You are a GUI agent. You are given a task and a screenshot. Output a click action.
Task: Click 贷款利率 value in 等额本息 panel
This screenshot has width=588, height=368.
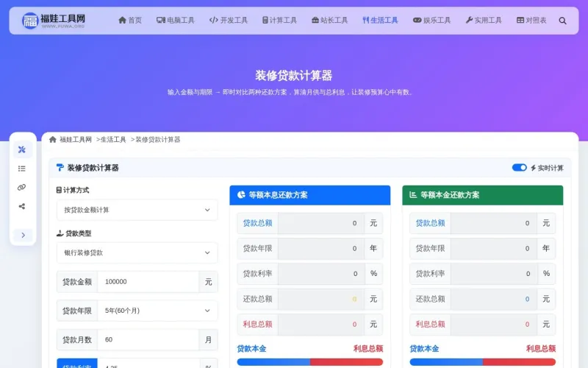[x=321, y=274]
